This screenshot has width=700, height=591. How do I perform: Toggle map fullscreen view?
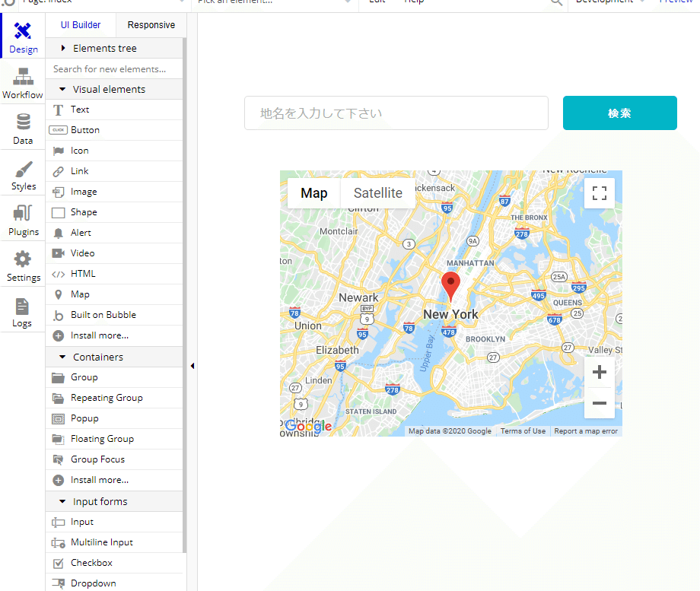point(599,193)
